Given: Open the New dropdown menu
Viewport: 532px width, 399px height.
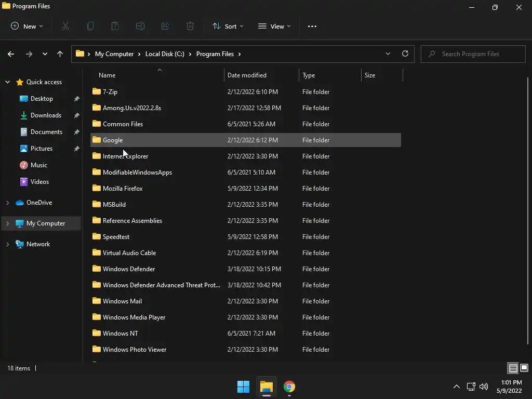Looking at the screenshot, I should (x=27, y=26).
